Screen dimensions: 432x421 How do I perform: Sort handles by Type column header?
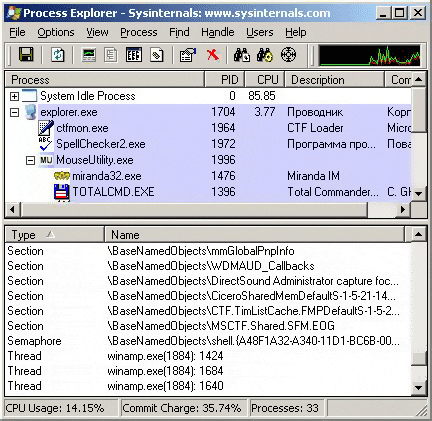[55, 235]
